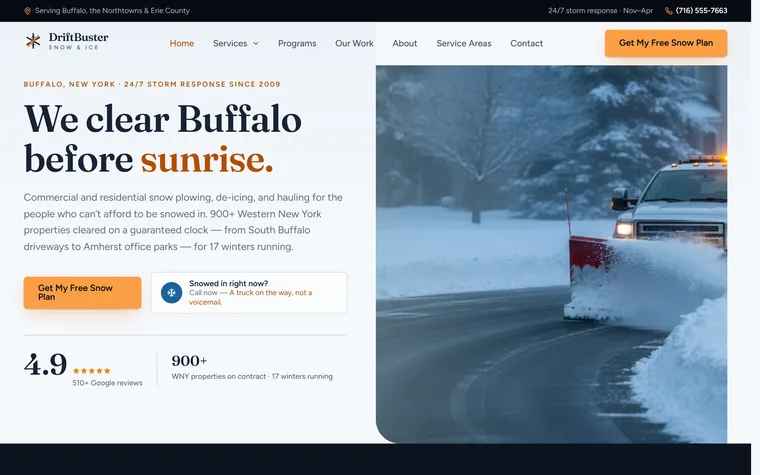Click the 'We clear Buffalo before sunrise.' headline
The width and height of the screenshot is (760, 475).
(162, 139)
